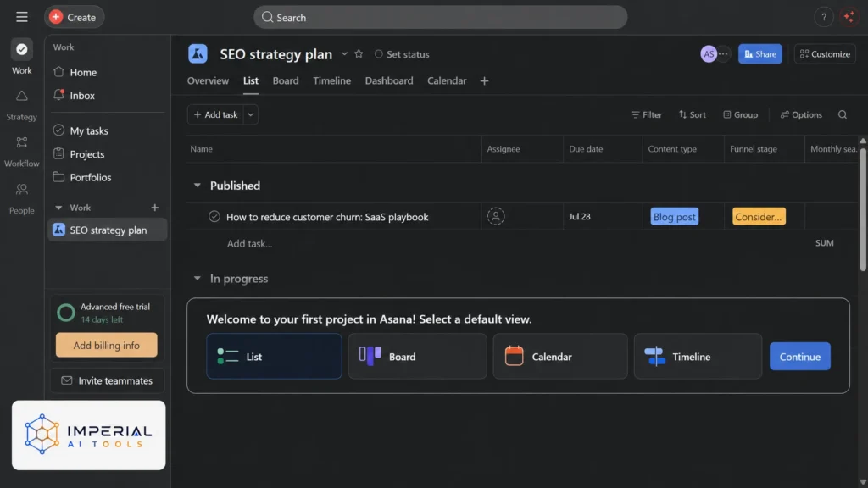
Task: Focus the Search field
Action: pos(440,17)
